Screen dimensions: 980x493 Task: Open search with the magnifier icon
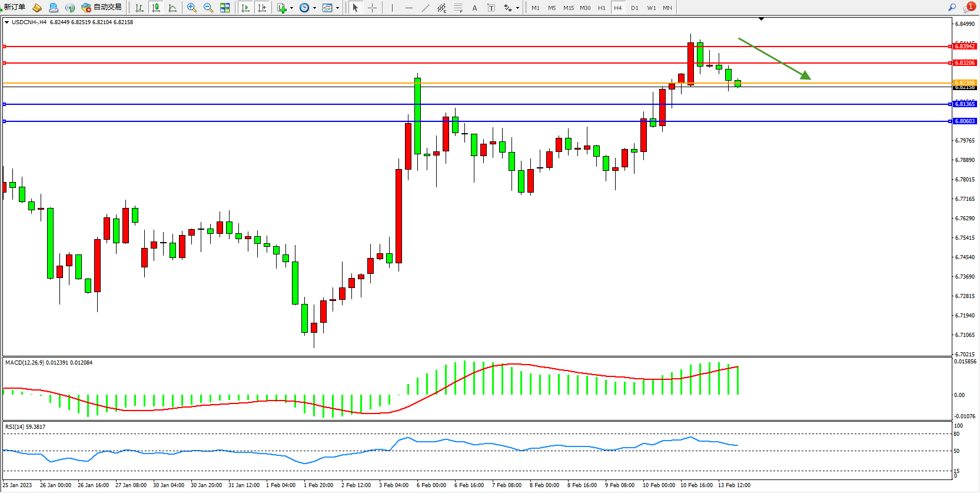[952, 8]
